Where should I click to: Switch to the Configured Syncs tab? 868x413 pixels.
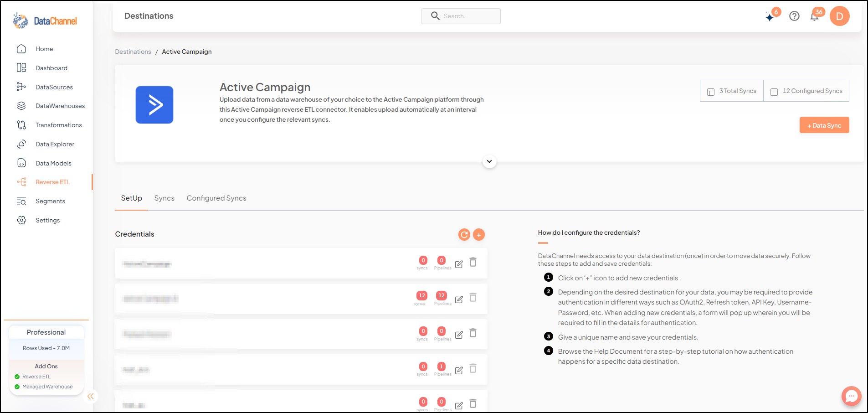216,198
